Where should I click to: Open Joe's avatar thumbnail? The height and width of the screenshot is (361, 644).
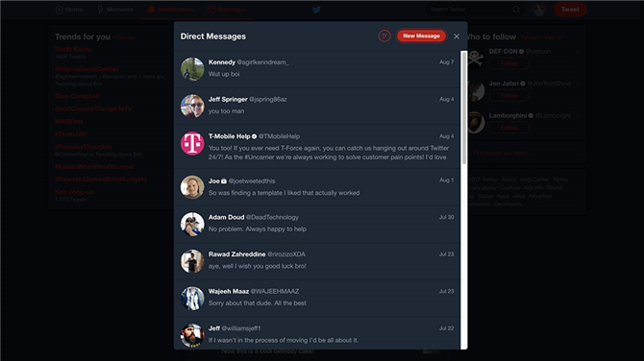(x=192, y=187)
